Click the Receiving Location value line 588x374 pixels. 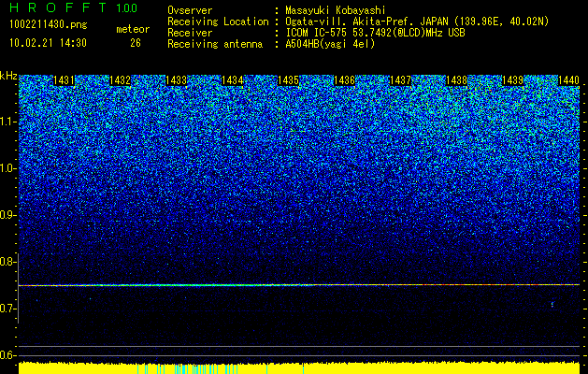[417, 22]
